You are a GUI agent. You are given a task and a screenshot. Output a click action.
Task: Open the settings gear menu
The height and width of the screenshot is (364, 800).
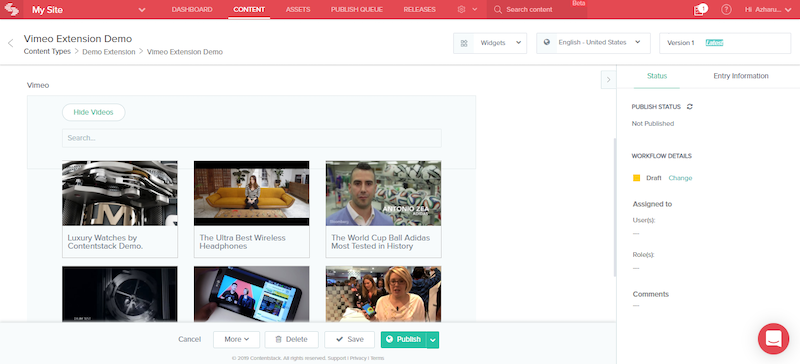click(461, 10)
